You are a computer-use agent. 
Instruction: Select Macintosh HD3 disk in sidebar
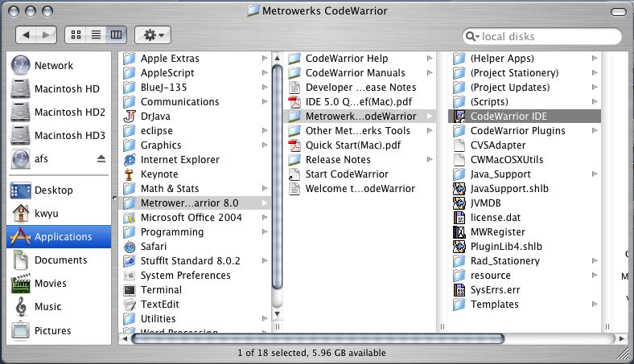pyautogui.click(x=59, y=135)
